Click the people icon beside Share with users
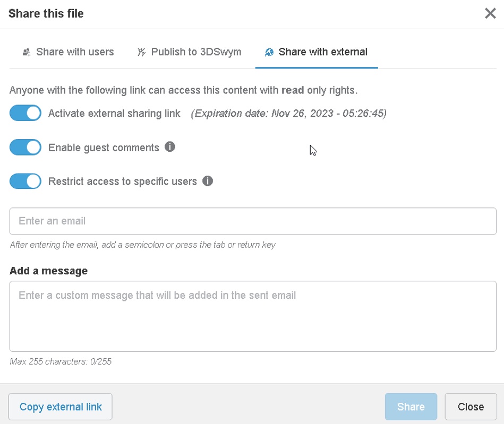This screenshot has width=504, height=424. point(27,52)
